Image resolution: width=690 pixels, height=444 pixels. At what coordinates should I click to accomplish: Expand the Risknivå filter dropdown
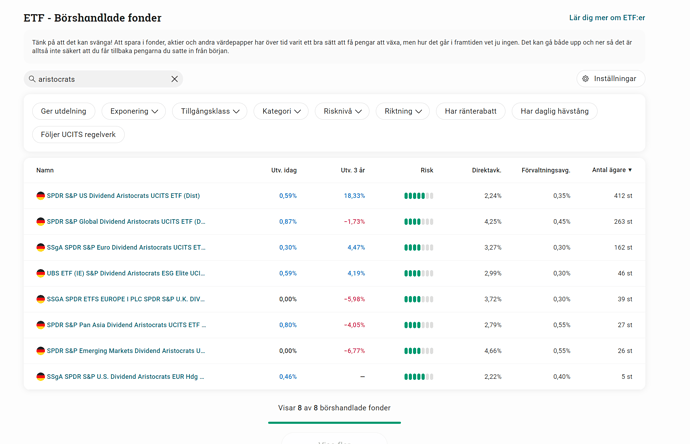(x=341, y=111)
